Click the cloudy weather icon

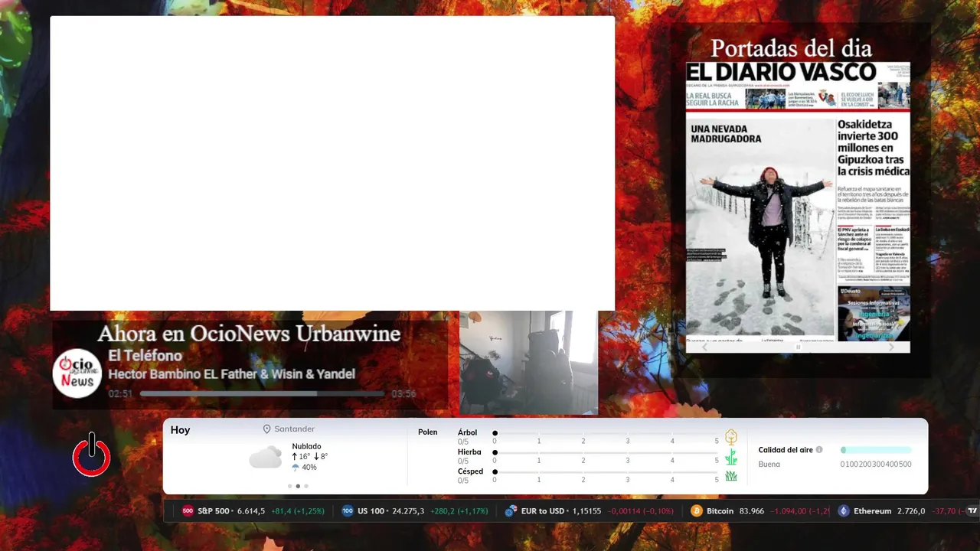[x=266, y=458]
